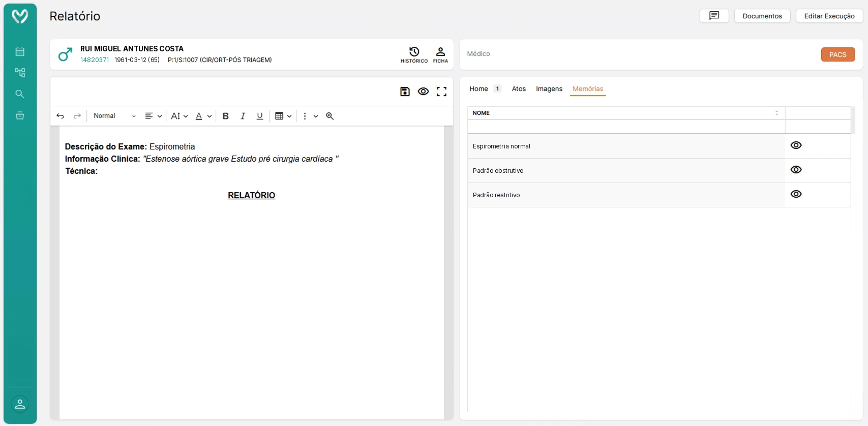Redo the last edit
The image size is (868, 426).
click(77, 116)
